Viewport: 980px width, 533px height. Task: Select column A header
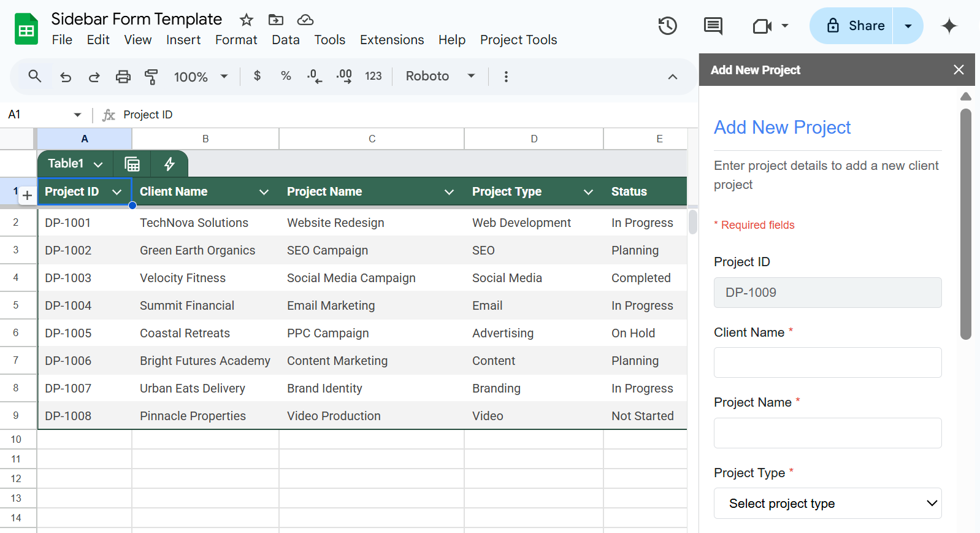pos(85,139)
